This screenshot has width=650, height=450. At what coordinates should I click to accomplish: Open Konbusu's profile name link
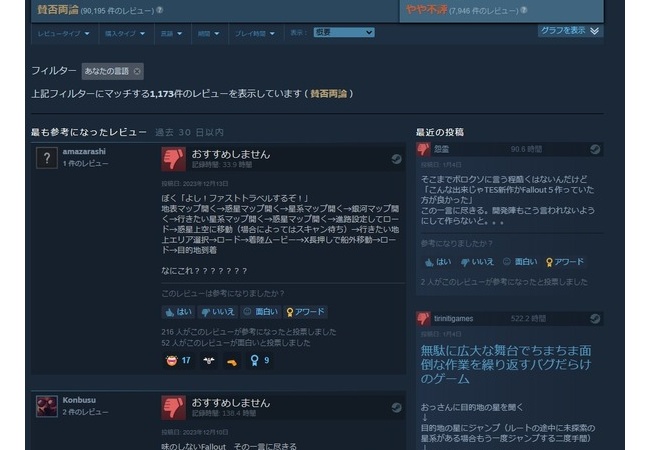point(79,400)
